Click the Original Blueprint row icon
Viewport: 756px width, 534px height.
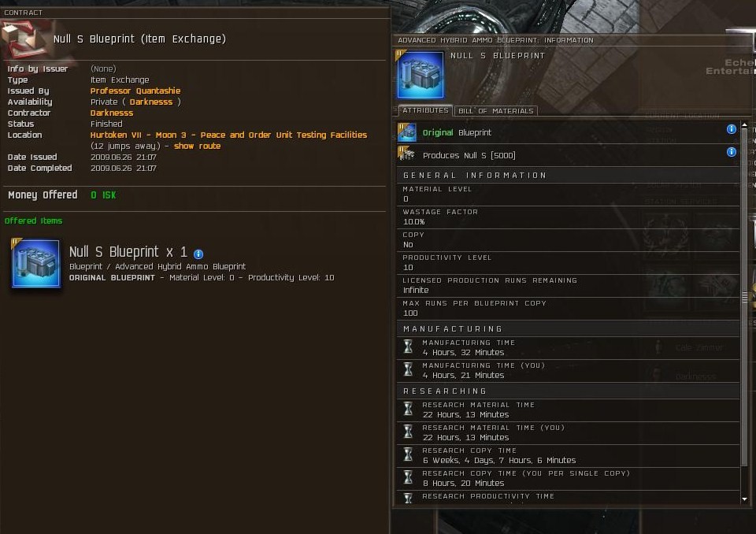coord(407,132)
